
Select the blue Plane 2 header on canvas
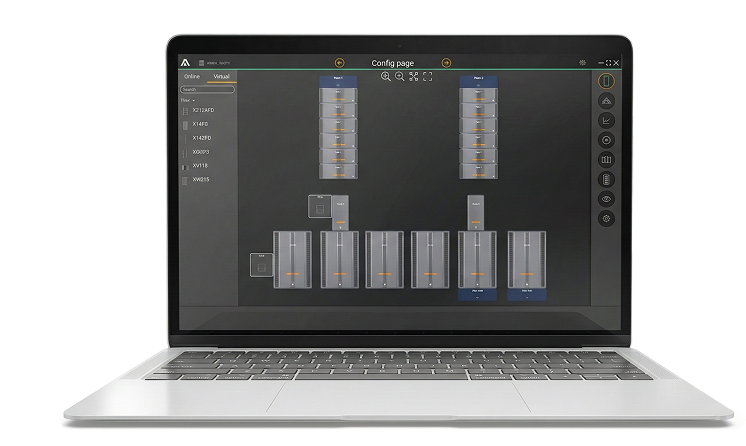(479, 81)
